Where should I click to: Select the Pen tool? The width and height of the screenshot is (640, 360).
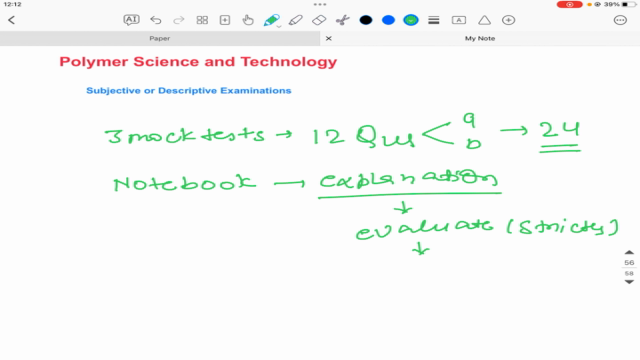pyautogui.click(x=271, y=20)
